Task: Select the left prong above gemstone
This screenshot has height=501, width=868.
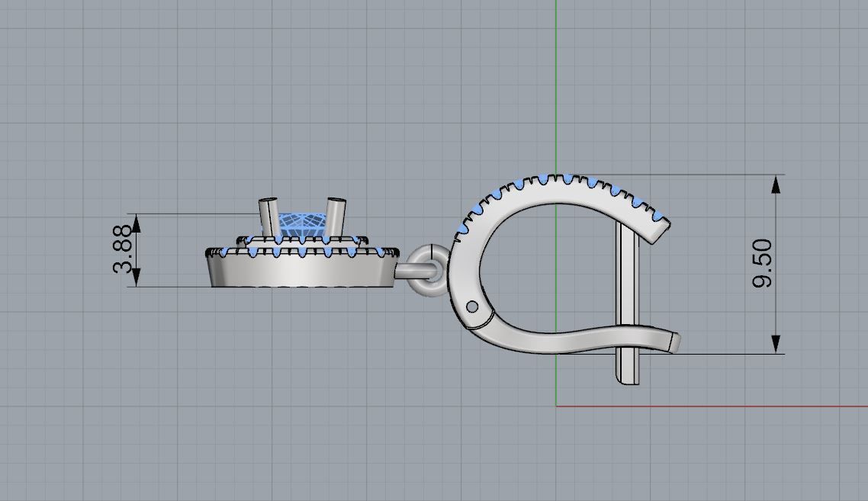Action: coord(268,217)
